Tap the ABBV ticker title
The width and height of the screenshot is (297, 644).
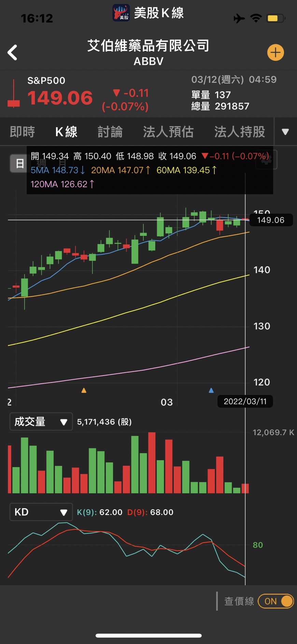(148, 62)
